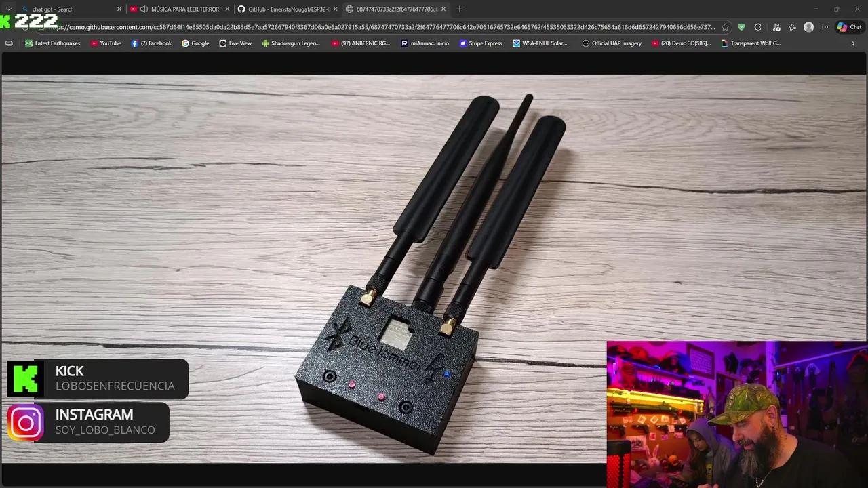
Task: Open the Copilot Chat button
Action: pyautogui.click(x=849, y=27)
